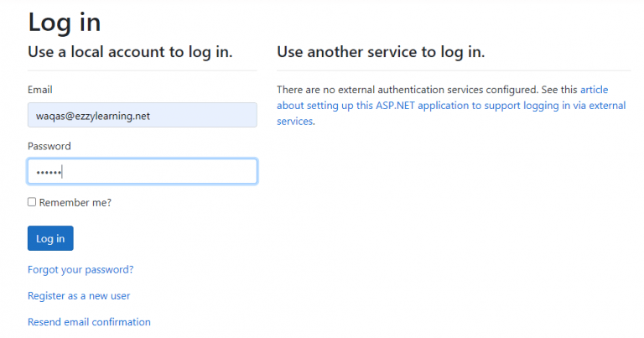Click the divider under local account heading

click(x=142, y=70)
